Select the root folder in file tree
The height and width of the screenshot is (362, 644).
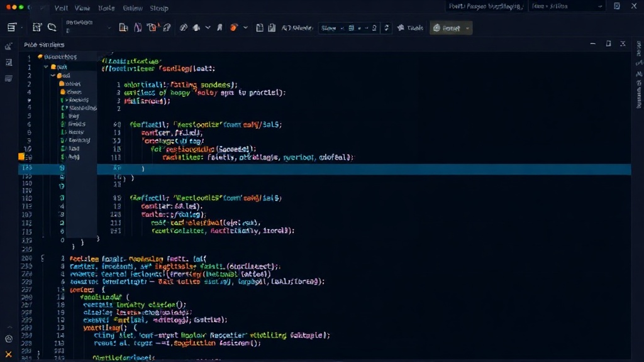57,57
